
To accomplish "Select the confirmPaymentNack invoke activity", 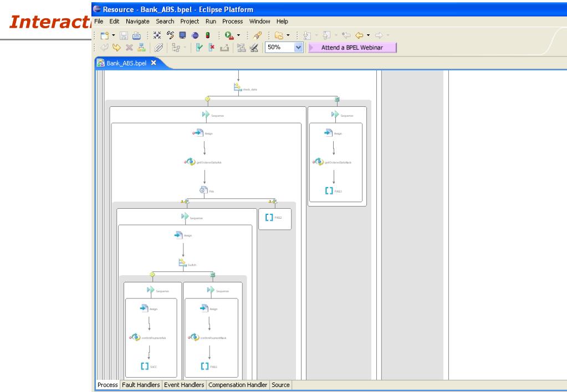I will click(194, 337).
